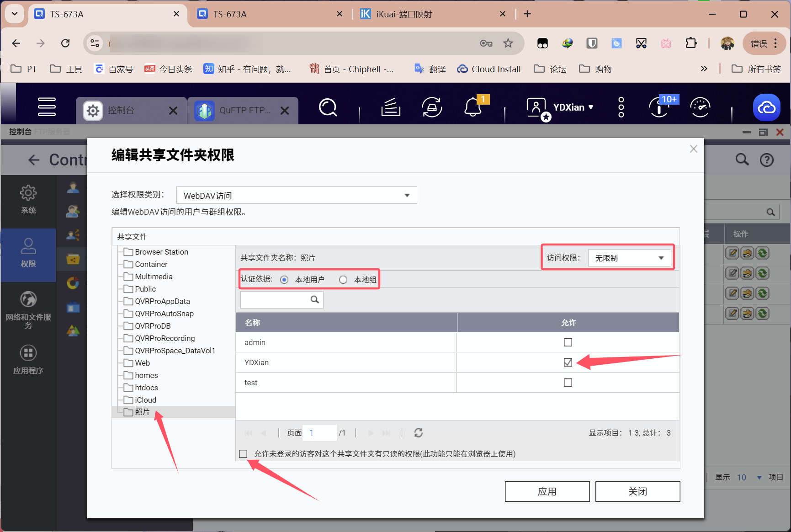
Task: Click the search icon in user filter box
Action: click(x=314, y=300)
